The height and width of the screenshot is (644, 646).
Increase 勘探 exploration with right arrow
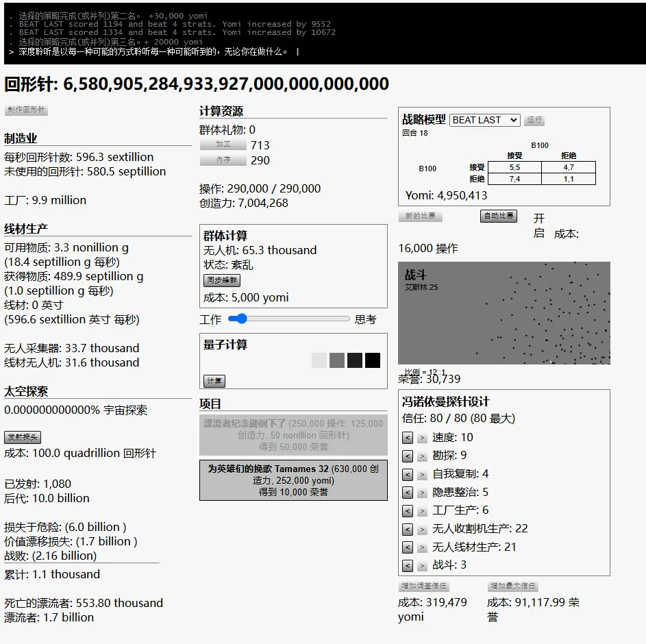pos(422,456)
